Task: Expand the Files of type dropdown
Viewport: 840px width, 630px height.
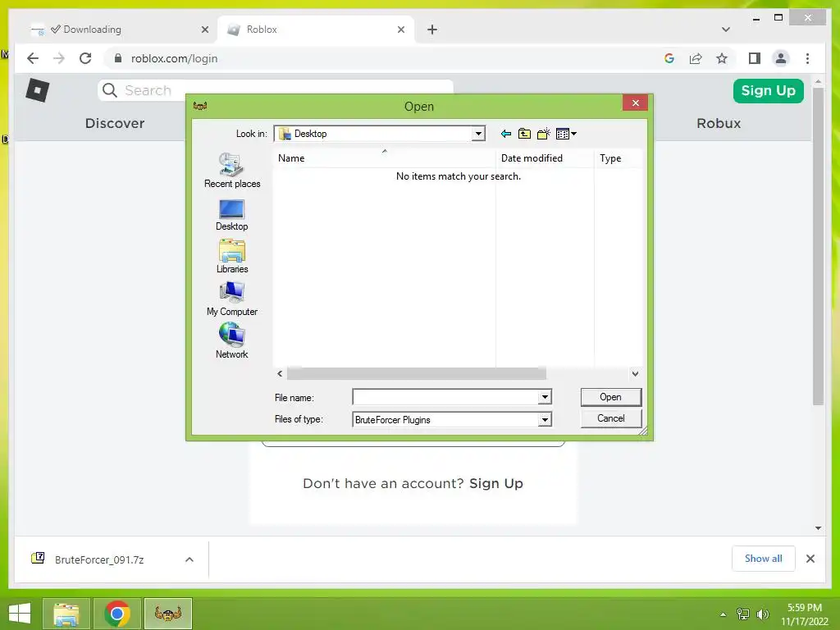Action: point(545,419)
